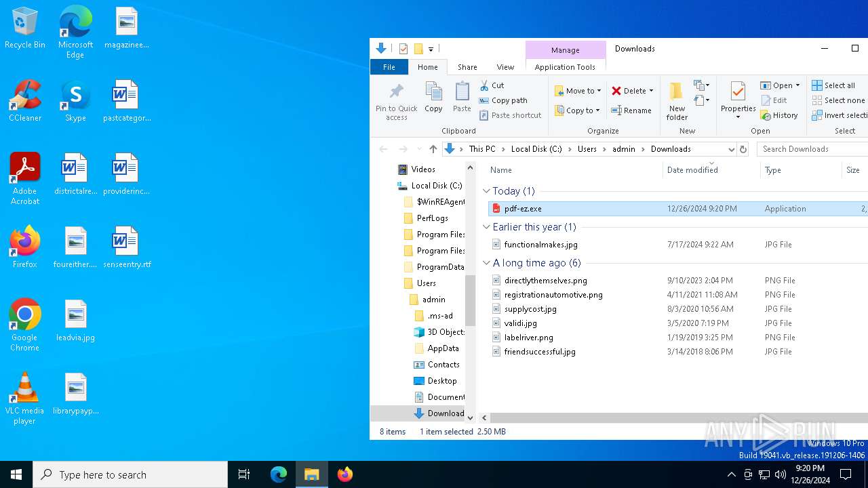Expand the address bar history dropdown

coord(731,149)
